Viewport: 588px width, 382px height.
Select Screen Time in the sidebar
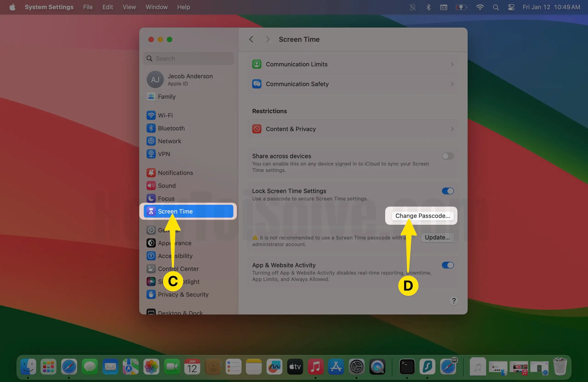[175, 211]
